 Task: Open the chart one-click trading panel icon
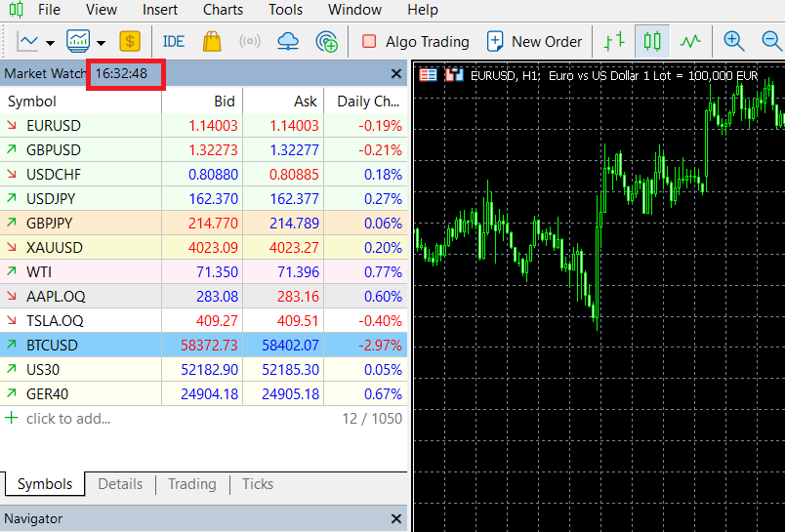(x=428, y=75)
